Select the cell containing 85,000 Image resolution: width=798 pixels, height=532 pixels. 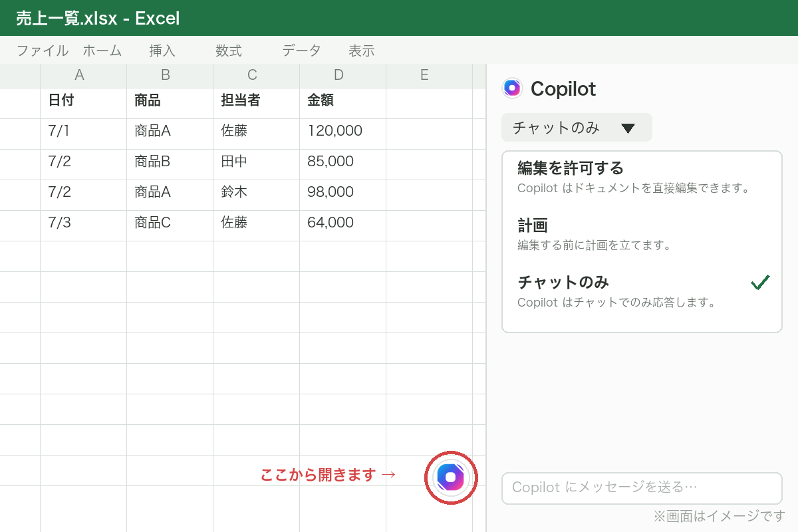coord(342,164)
